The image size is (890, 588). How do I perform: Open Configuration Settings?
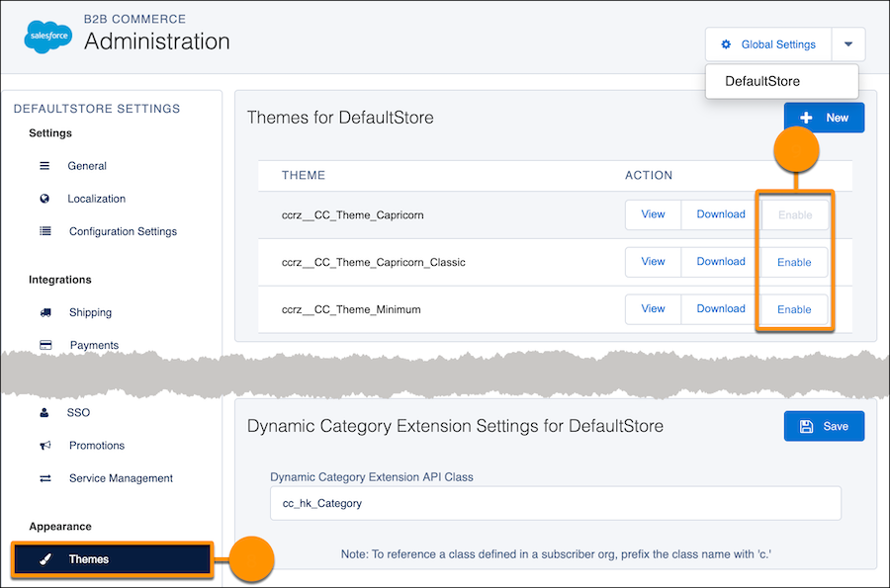click(123, 231)
